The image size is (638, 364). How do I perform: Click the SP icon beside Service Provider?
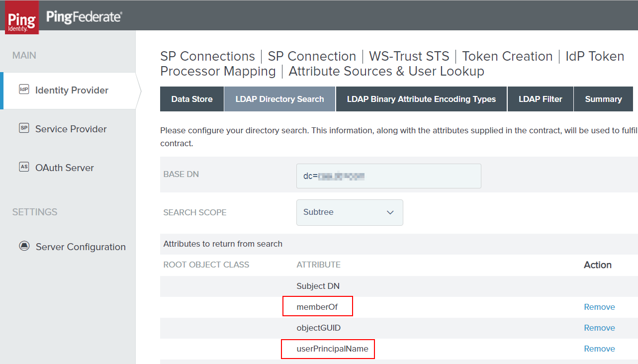(x=24, y=128)
